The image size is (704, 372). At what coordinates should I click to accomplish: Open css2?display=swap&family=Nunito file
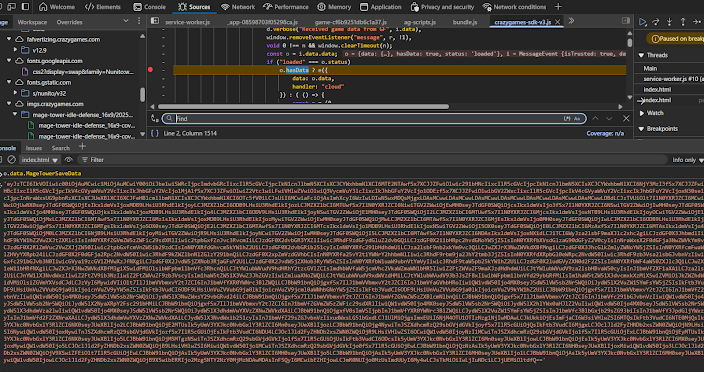tap(83, 72)
